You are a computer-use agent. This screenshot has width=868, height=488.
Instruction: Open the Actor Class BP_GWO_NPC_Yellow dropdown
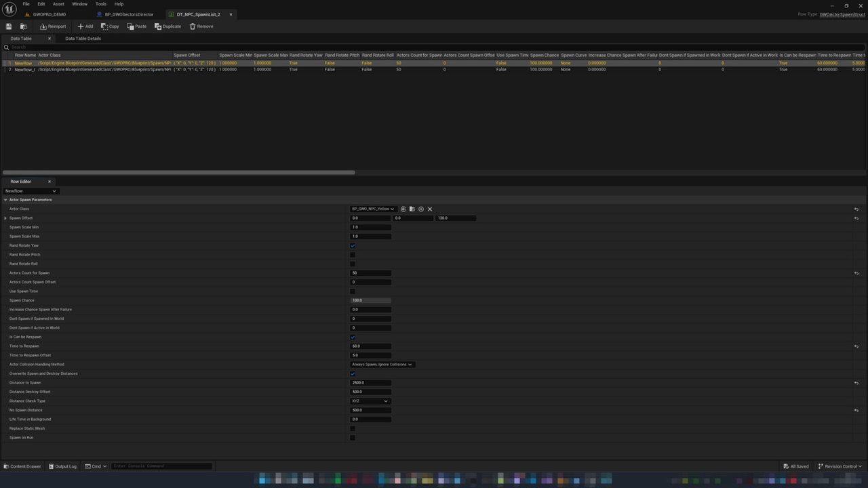pyautogui.click(x=373, y=209)
